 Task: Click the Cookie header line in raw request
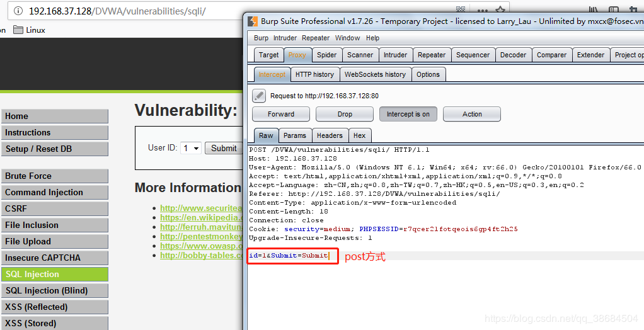383,229
